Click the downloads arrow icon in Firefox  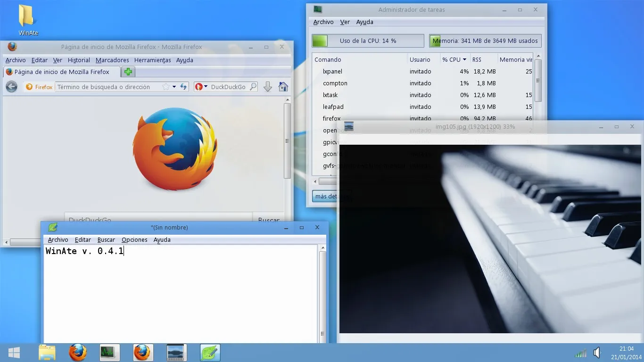click(267, 87)
